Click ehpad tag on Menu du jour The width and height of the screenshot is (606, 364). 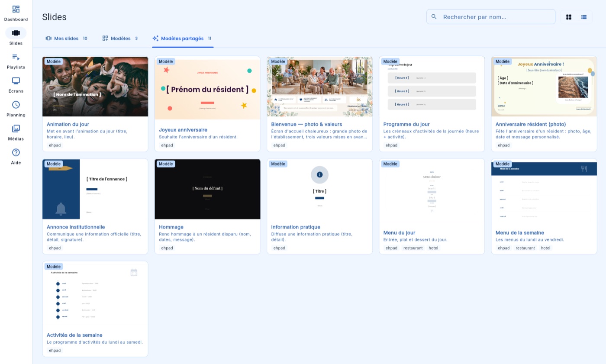tap(391, 248)
